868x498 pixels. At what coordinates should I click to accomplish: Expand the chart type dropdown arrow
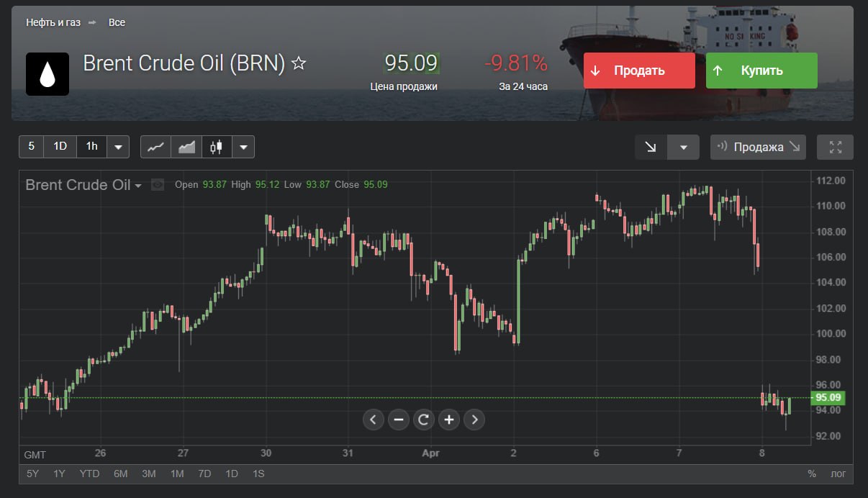243,147
